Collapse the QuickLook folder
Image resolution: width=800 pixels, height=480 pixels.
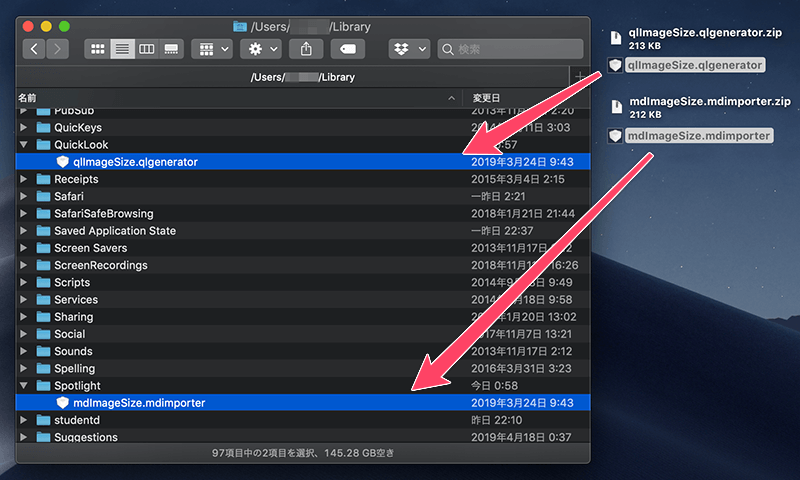pyautogui.click(x=23, y=144)
